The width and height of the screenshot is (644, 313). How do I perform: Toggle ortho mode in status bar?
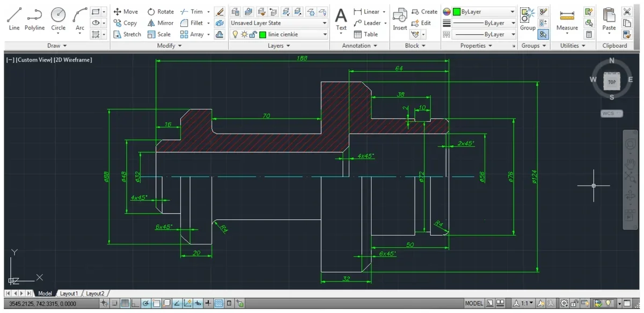(x=135, y=304)
